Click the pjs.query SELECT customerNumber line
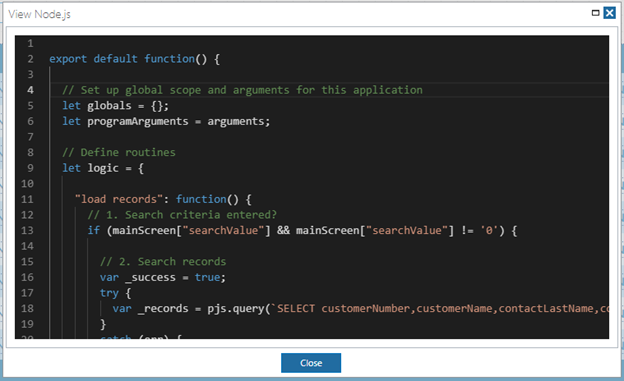 click(361, 309)
